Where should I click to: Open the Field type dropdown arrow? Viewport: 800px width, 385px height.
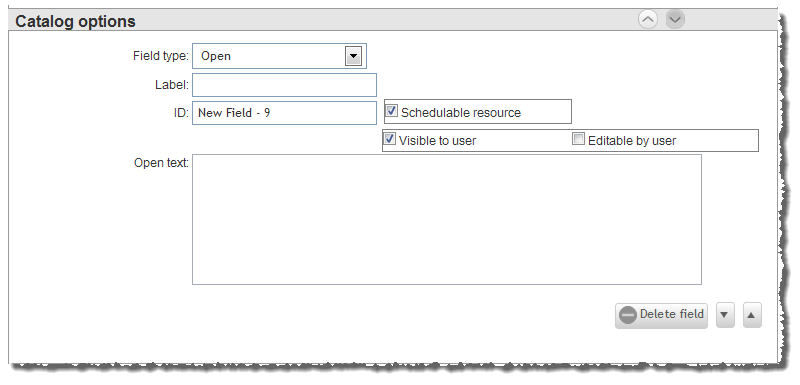pos(353,56)
